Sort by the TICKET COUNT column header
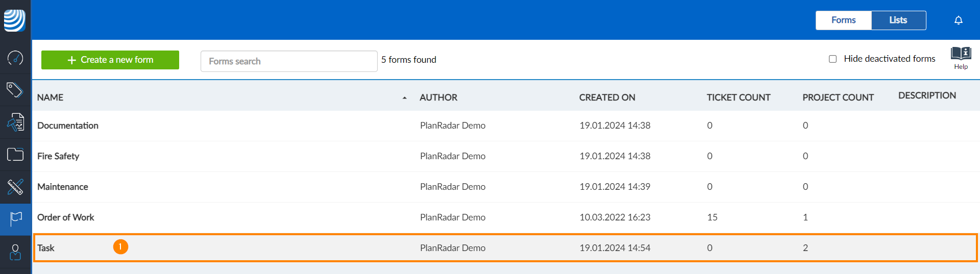 [x=738, y=97]
